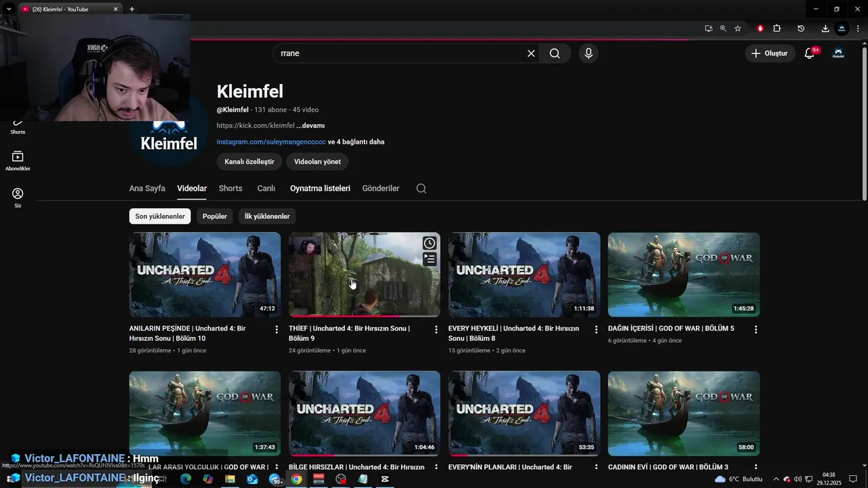Switch to the Videolar tab
Image resolution: width=868 pixels, height=488 pixels.
192,188
